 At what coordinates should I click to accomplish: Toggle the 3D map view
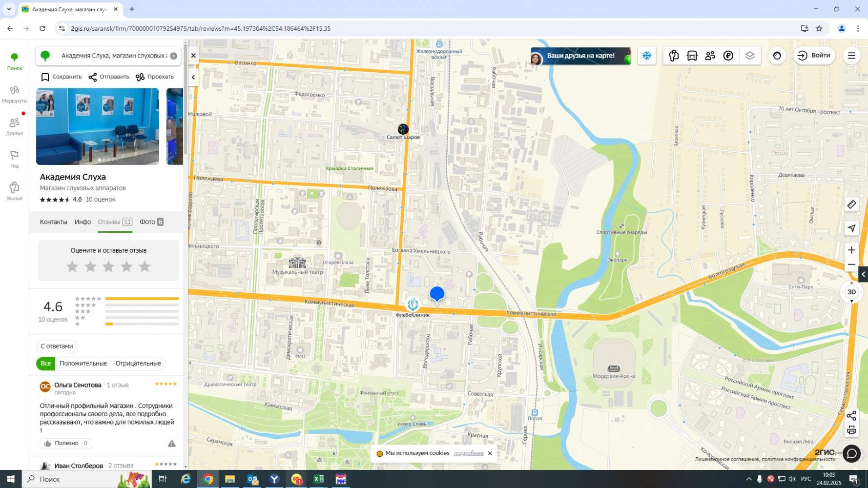click(x=851, y=292)
